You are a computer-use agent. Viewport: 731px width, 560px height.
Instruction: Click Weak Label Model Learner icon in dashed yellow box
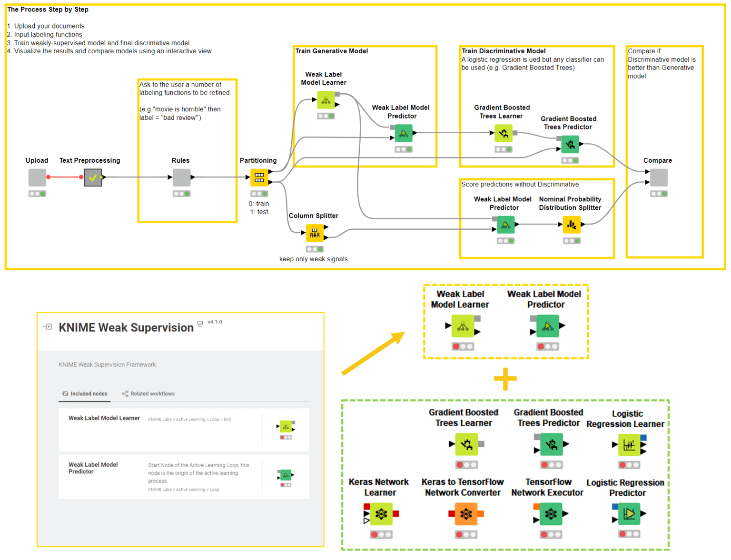click(x=463, y=326)
